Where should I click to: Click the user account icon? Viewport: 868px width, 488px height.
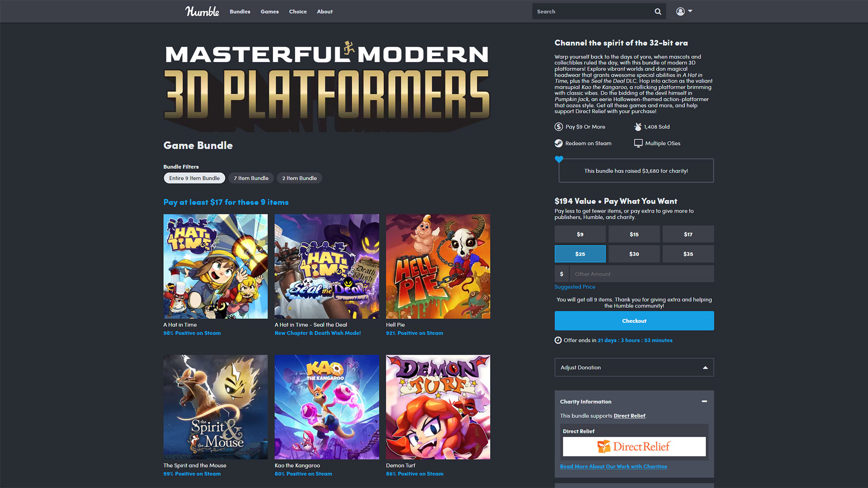[x=680, y=11]
